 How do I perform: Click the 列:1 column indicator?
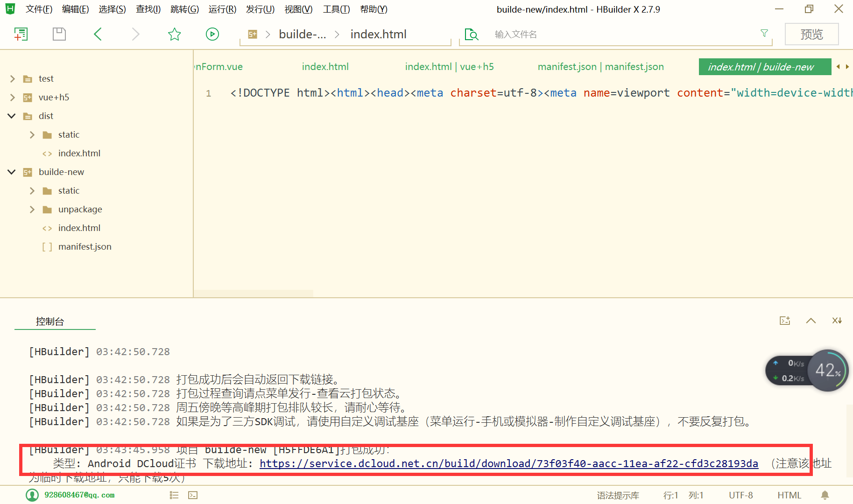coord(696,496)
